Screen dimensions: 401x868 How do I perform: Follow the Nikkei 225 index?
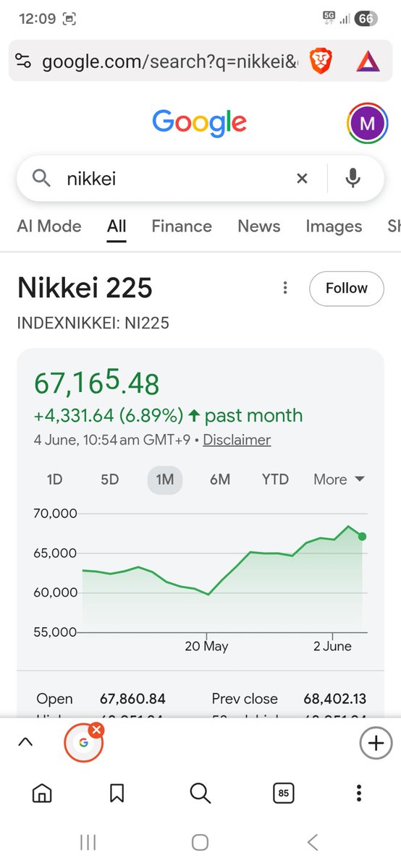(x=347, y=288)
